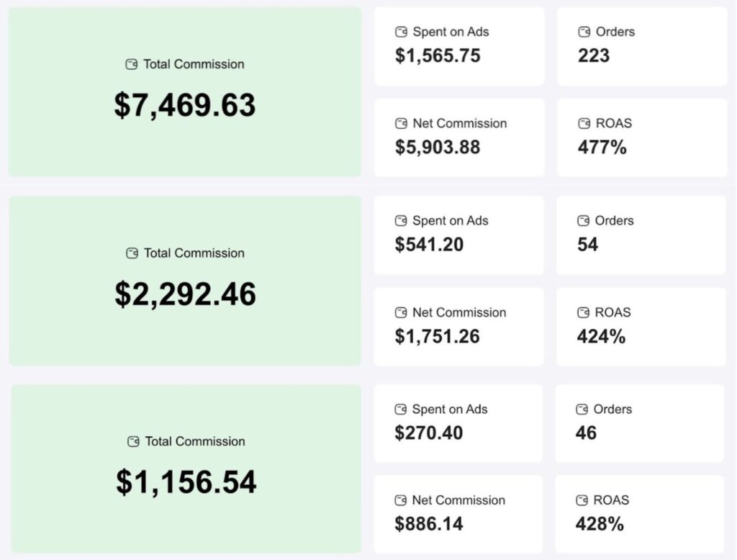737x560 pixels.
Task: Click the $5,903.88 net commission amount
Action: 437,147
